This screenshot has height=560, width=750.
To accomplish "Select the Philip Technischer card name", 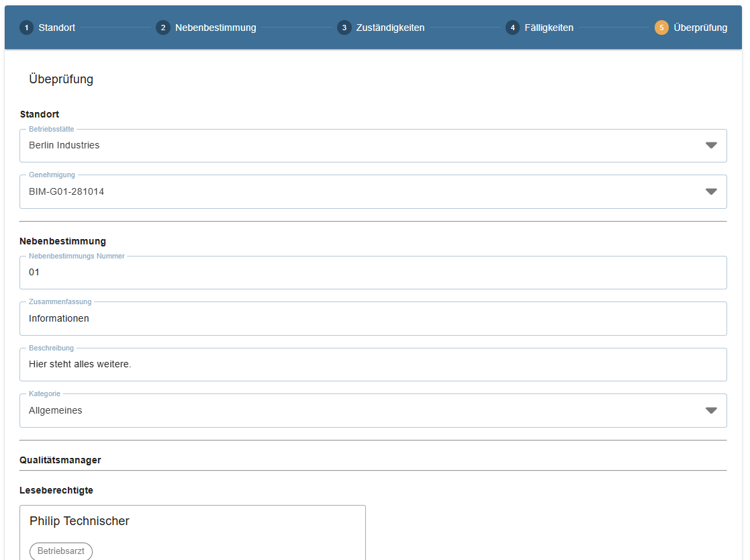I will [79, 521].
